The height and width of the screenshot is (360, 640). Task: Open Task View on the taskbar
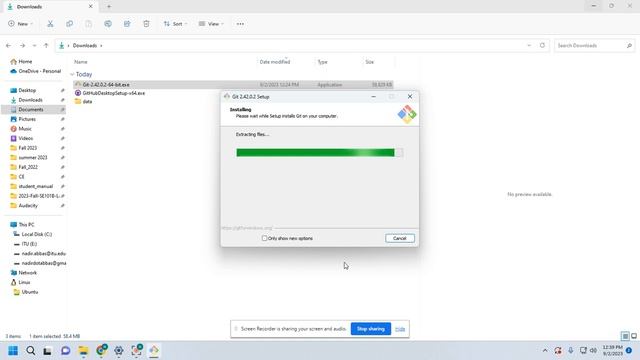pyautogui.click(x=48, y=351)
